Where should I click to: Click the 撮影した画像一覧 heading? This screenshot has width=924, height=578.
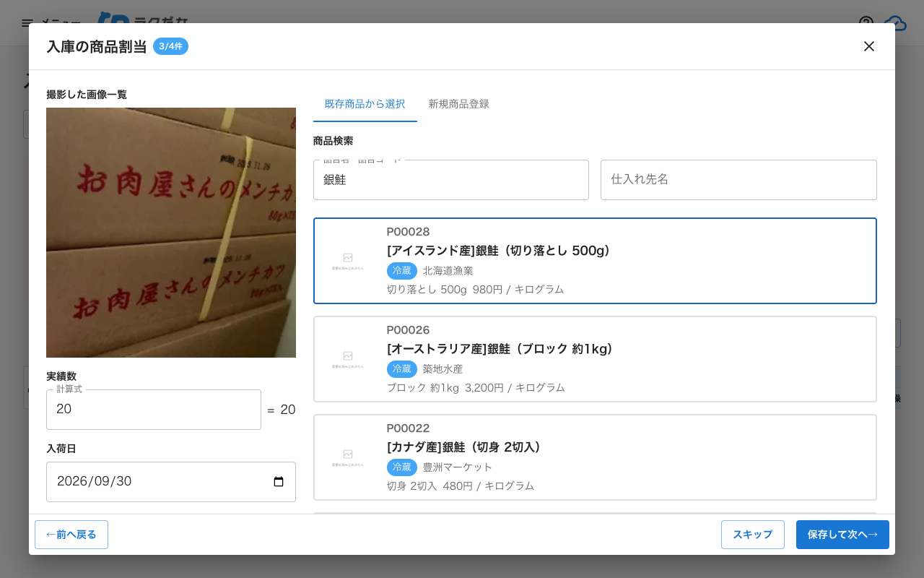click(x=87, y=95)
